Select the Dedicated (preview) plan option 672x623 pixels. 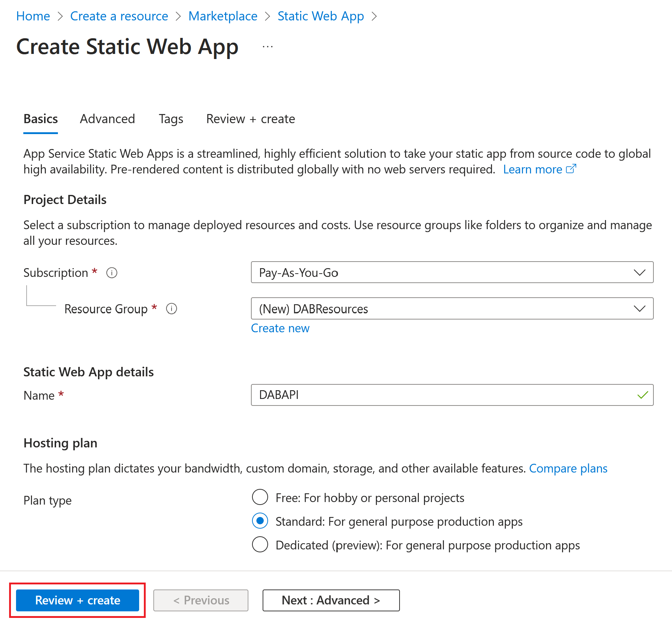[x=260, y=545]
